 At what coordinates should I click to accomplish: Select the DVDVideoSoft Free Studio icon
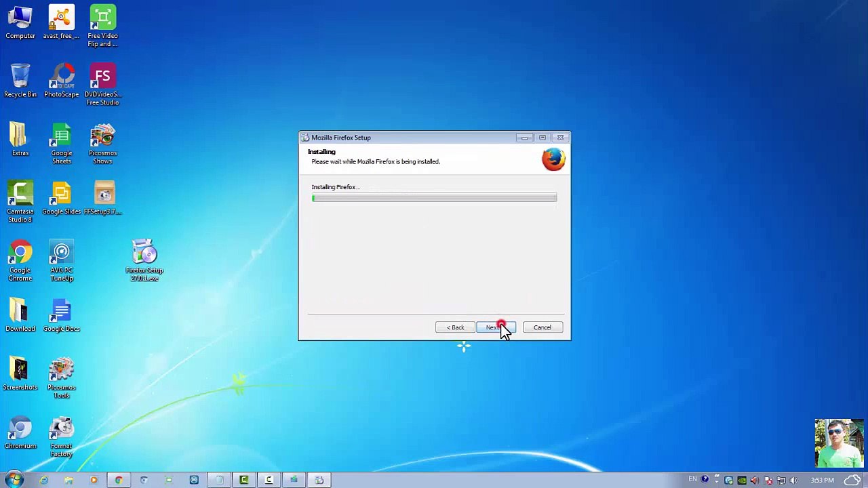102,85
